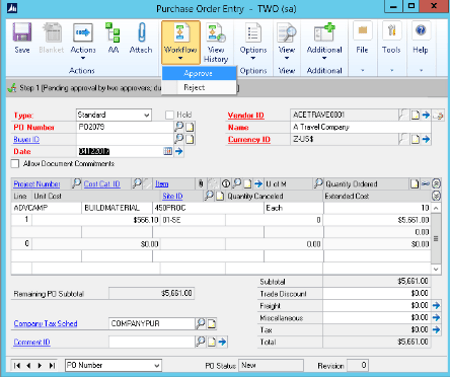The image size is (450, 377).
Task: Go to the first record button
Action: click(17, 365)
